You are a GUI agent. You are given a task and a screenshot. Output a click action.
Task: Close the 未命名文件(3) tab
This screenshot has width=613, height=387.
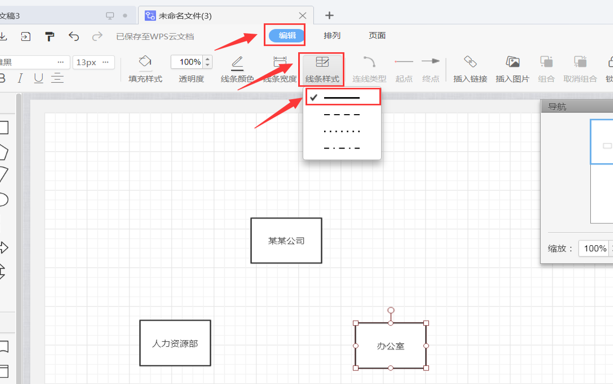302,16
